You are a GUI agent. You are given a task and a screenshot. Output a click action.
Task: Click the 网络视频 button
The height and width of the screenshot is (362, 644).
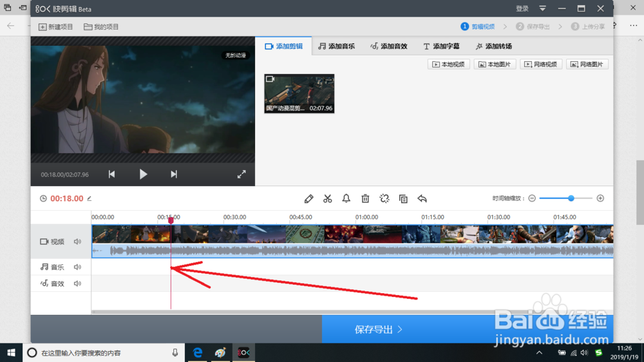[541, 64]
